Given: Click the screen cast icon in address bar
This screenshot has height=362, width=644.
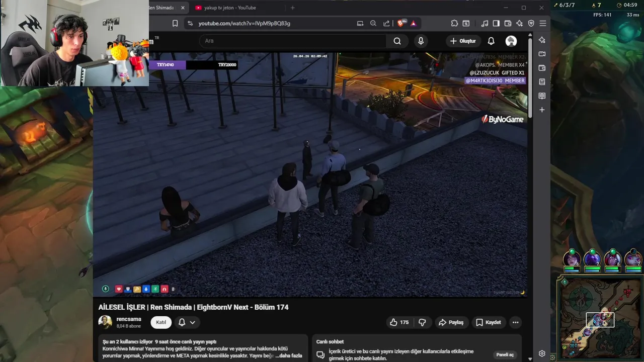Looking at the screenshot, I should [x=360, y=23].
